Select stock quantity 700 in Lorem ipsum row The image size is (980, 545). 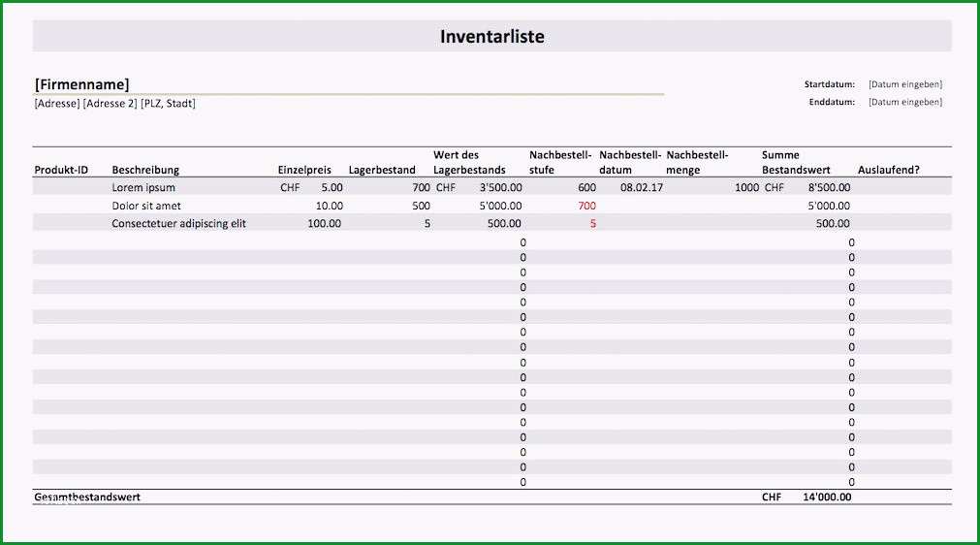pyautogui.click(x=422, y=187)
